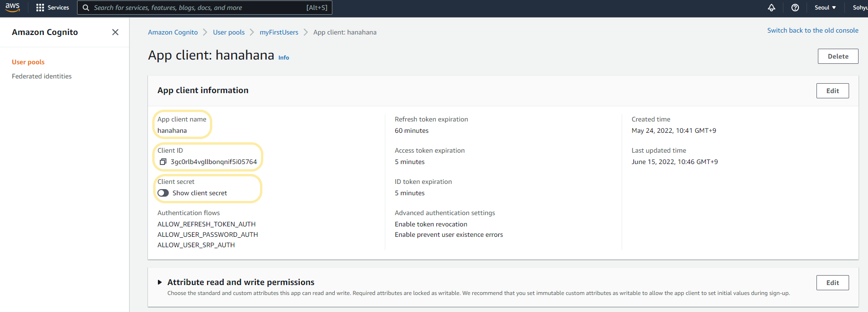Screen dimensions: 868x312
Task: Go to myFirstUsers breadcrumb
Action: click(x=279, y=32)
